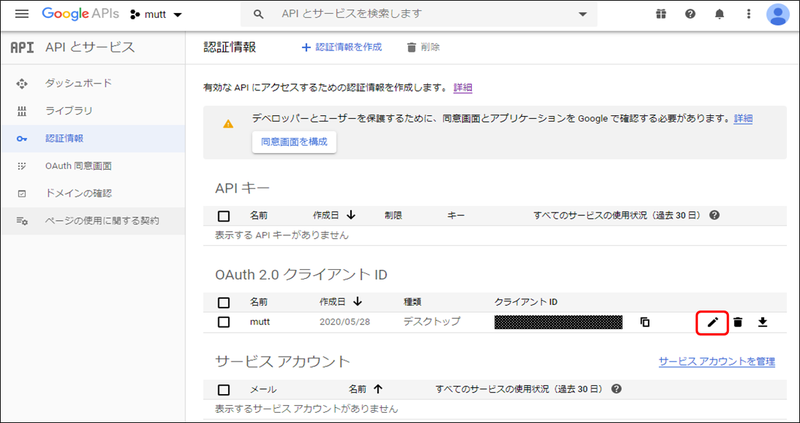Open the notifications bell
This screenshot has height=423, width=800.
[x=719, y=14]
